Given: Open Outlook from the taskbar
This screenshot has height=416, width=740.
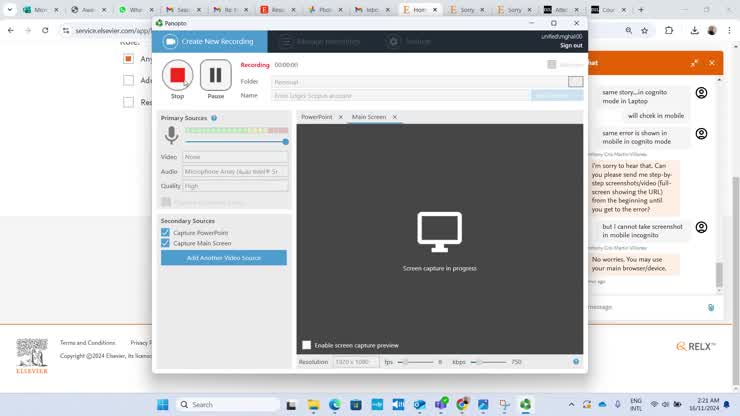Looking at the screenshot, I should pyautogui.click(x=419, y=405).
